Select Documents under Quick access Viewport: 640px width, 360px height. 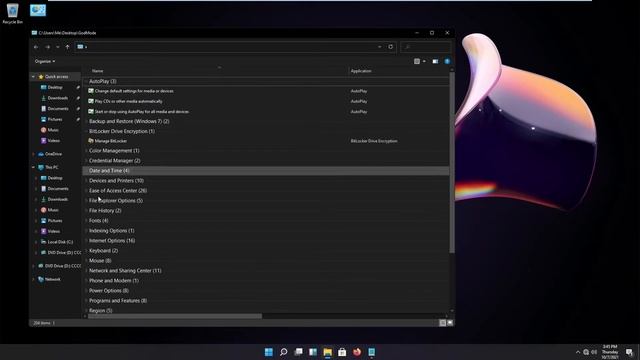(58, 109)
